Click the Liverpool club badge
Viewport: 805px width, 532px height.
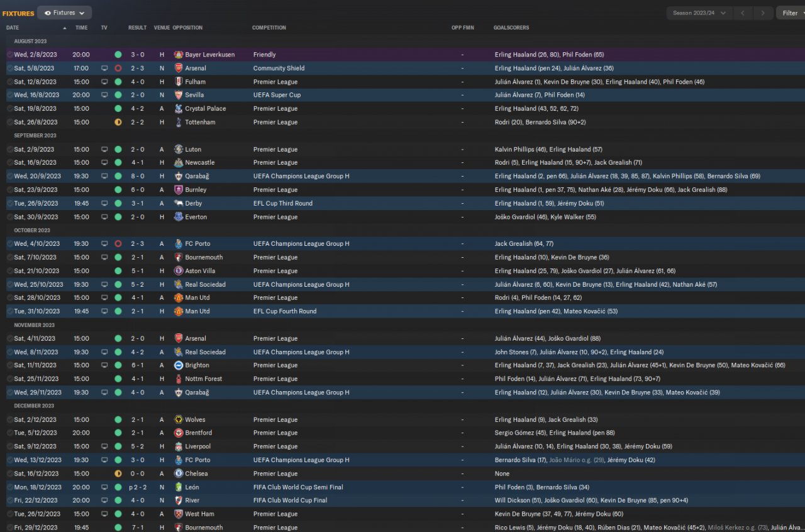(179, 446)
